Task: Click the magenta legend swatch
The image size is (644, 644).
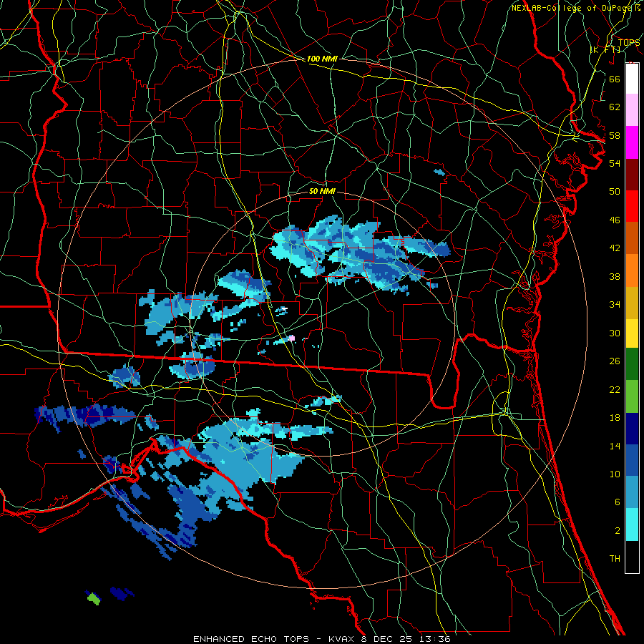Action: click(632, 142)
